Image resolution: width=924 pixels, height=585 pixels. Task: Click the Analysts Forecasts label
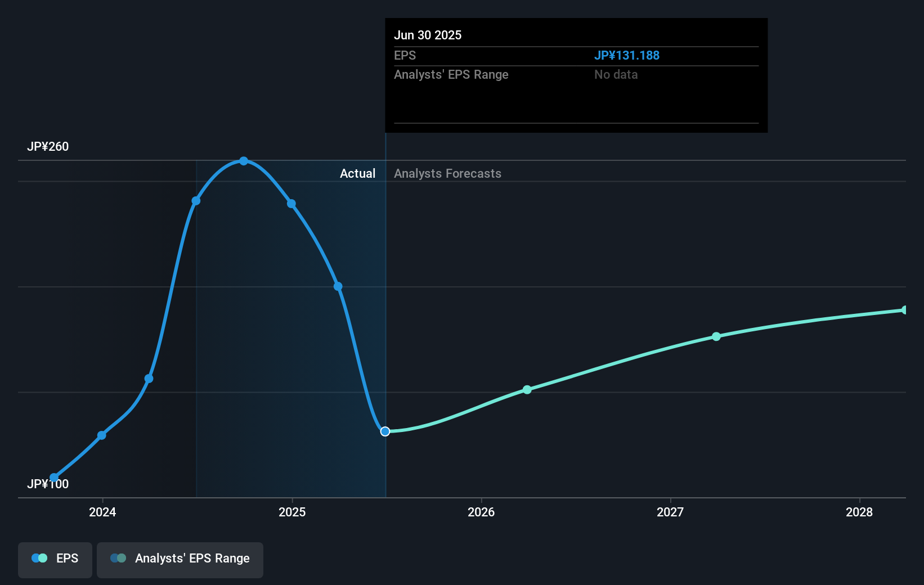[447, 174]
